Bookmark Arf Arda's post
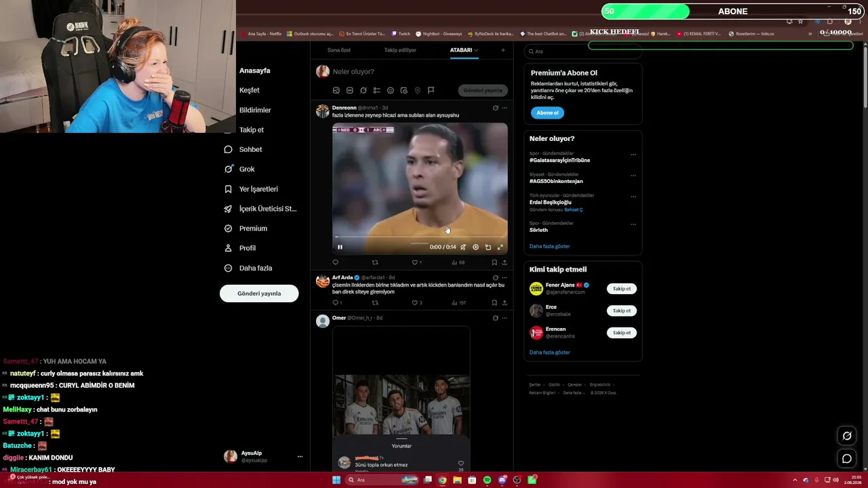Viewport: 868px width, 488px height. tap(494, 303)
